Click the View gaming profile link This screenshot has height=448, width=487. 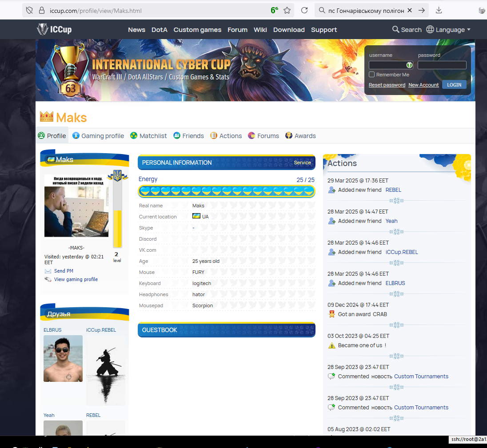[x=76, y=279]
